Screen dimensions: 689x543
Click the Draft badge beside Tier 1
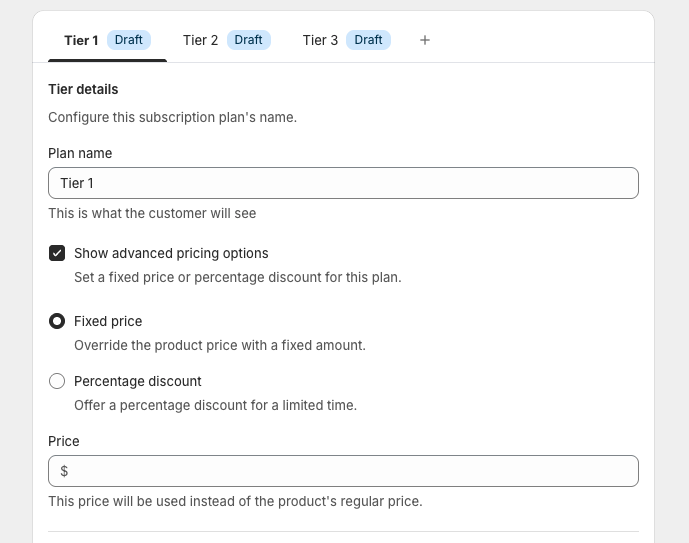(x=128, y=40)
